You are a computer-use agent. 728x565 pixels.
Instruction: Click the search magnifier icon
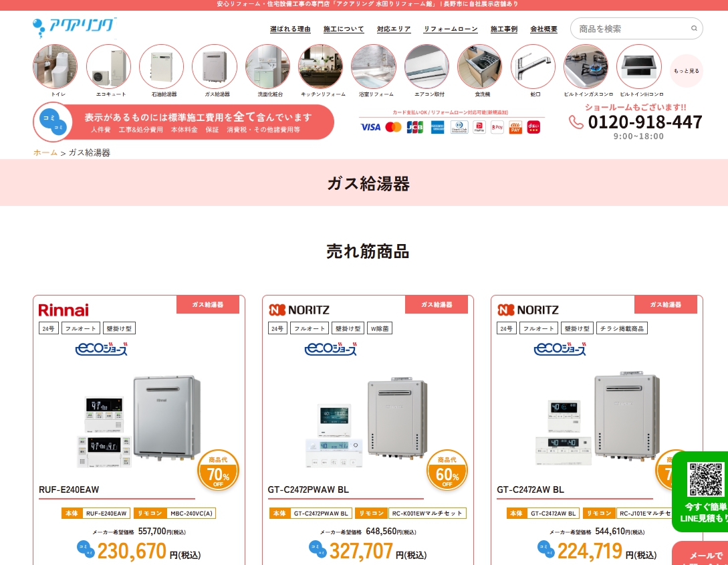pos(694,28)
